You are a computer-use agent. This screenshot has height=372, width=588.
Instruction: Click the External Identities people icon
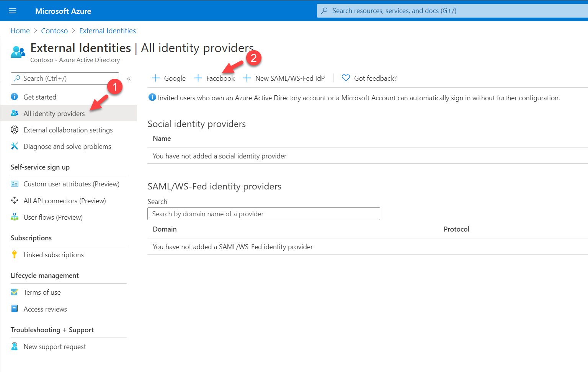click(18, 52)
